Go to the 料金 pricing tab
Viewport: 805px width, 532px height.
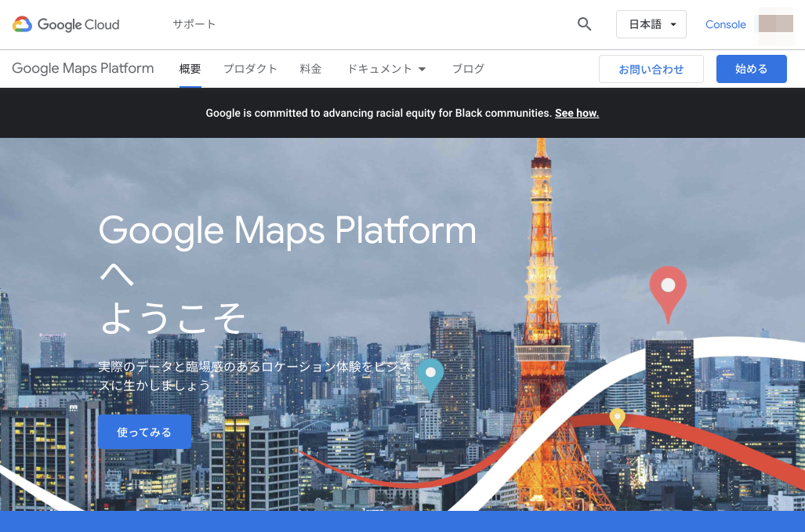(x=310, y=69)
